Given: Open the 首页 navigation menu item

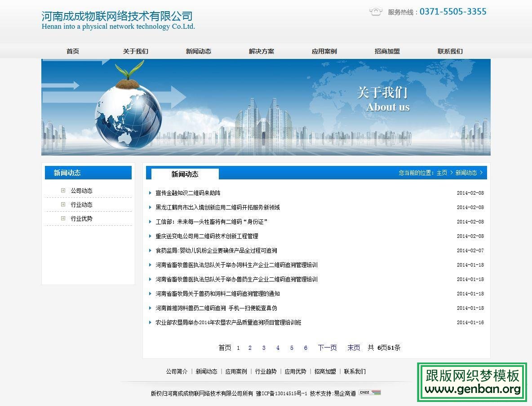Looking at the screenshot, I should point(72,51).
